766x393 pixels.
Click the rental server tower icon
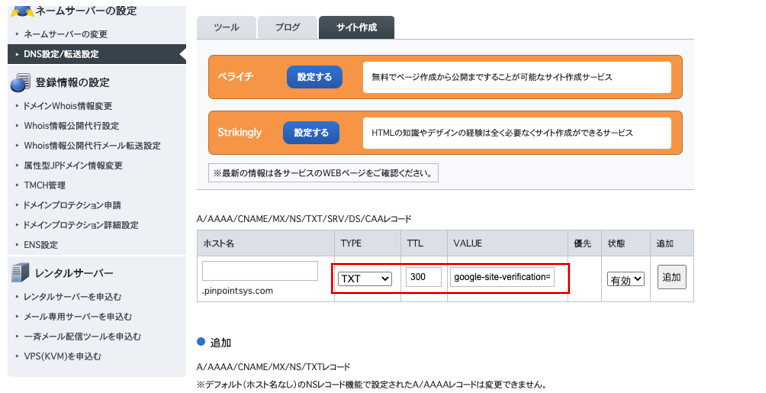(20, 272)
